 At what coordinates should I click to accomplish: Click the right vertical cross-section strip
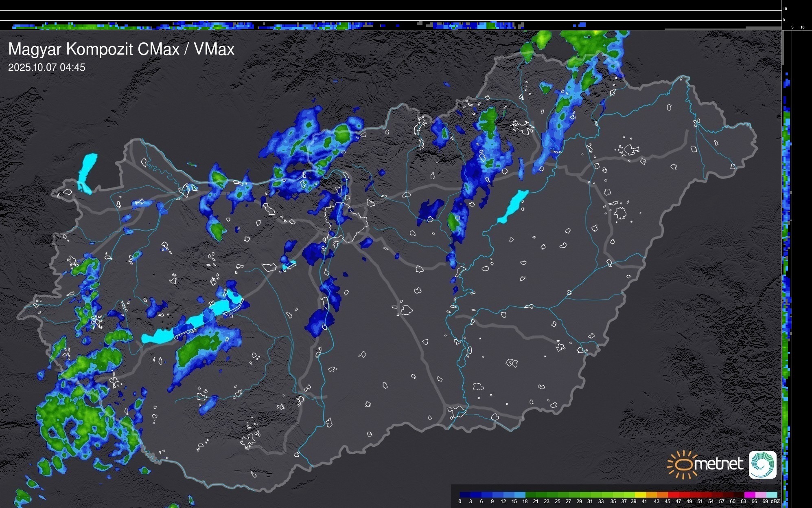coord(786,269)
